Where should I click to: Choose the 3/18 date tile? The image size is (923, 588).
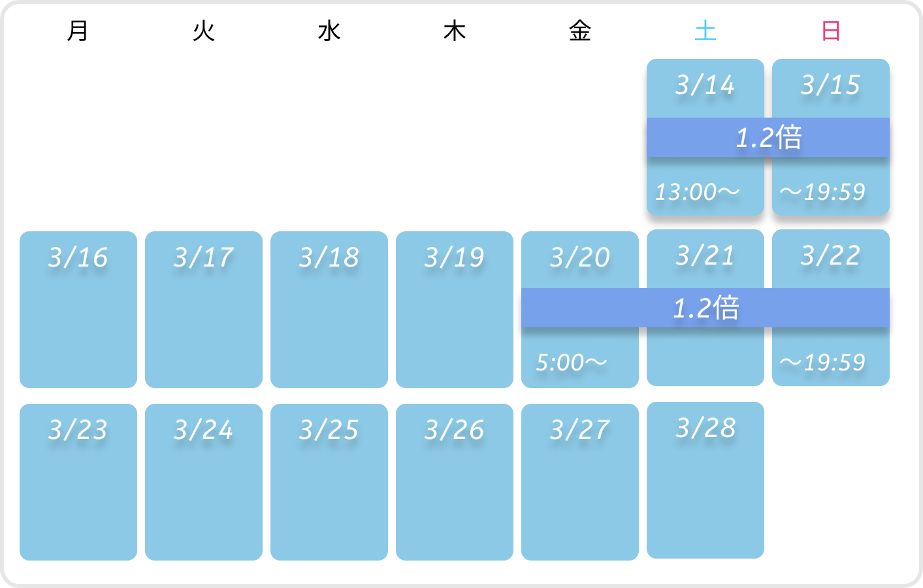coord(329,309)
